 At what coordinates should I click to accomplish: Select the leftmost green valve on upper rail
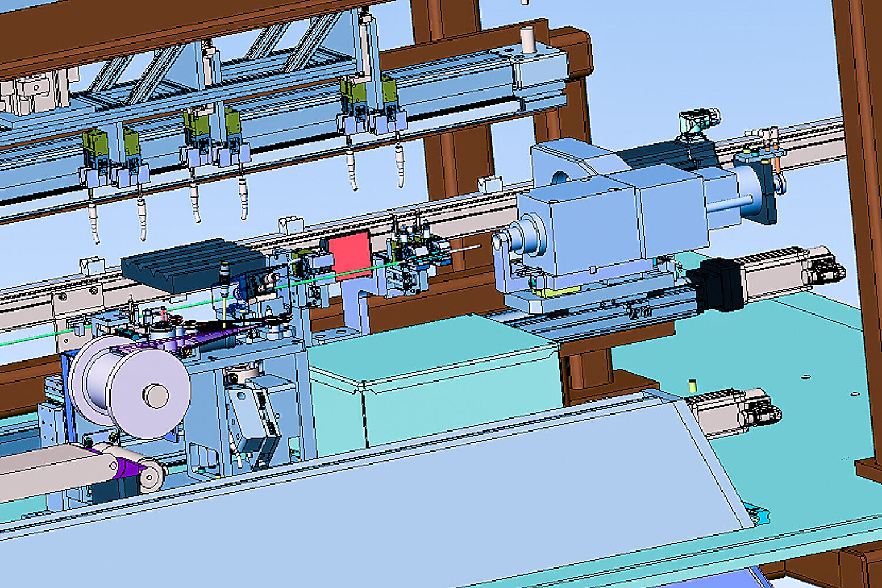point(94,144)
